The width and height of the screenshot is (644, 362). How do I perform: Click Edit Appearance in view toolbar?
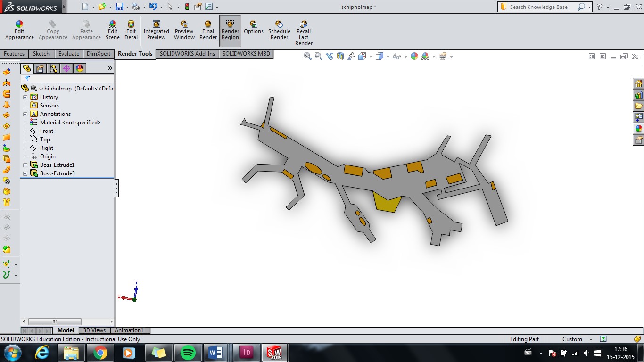(x=414, y=56)
